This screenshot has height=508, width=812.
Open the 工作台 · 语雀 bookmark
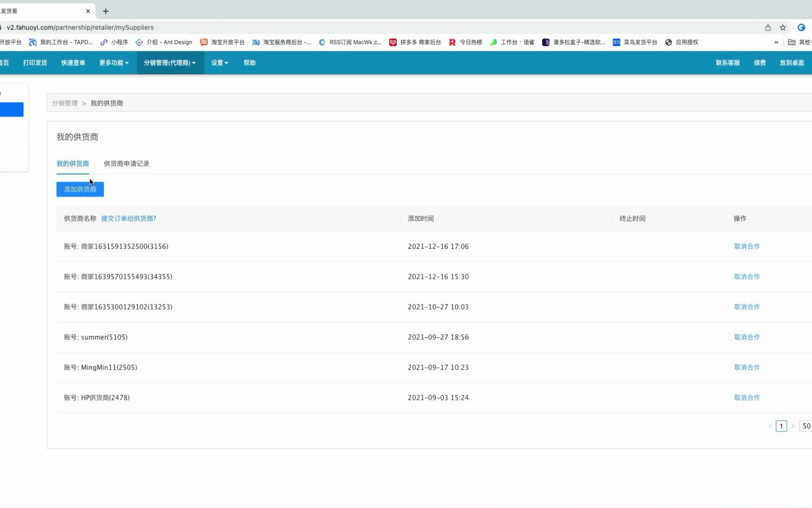click(512, 42)
